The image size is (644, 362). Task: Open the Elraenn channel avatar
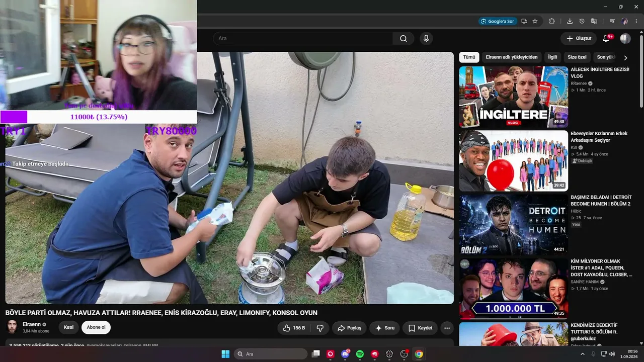click(12, 327)
